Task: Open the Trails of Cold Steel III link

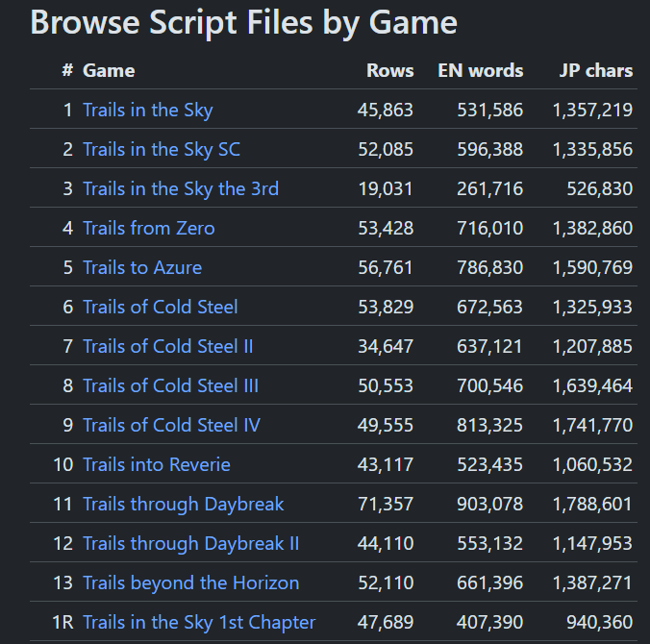Action: click(x=171, y=385)
